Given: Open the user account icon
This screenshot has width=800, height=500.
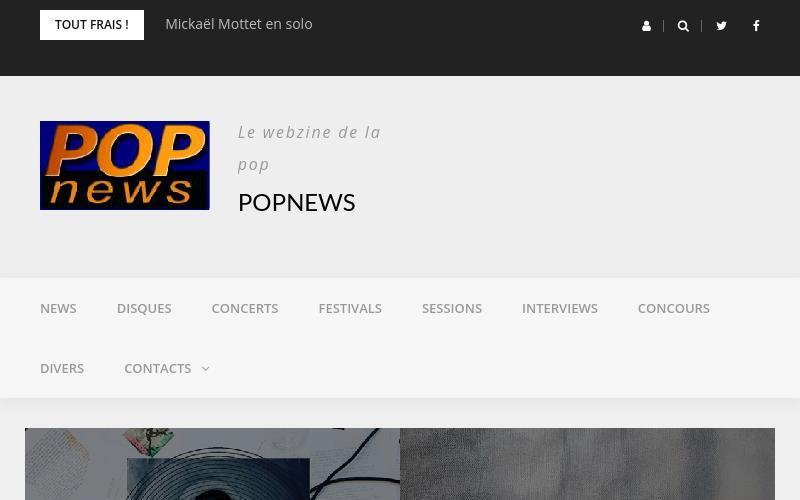Looking at the screenshot, I should (x=646, y=26).
